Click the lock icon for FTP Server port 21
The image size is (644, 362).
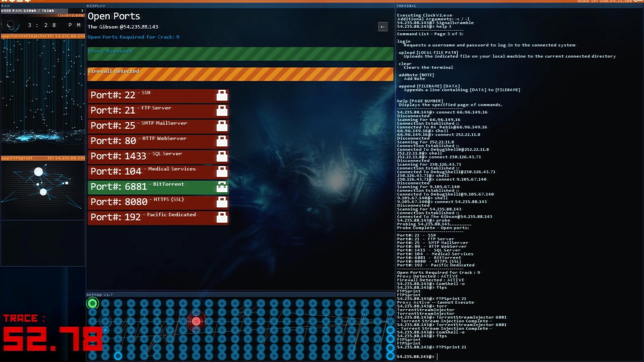click(222, 111)
